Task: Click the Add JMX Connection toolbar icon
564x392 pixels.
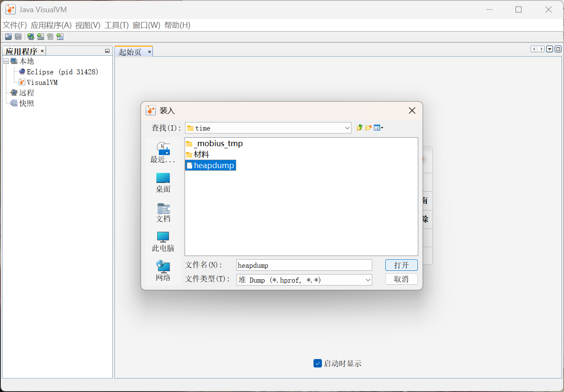Action: pos(41,37)
